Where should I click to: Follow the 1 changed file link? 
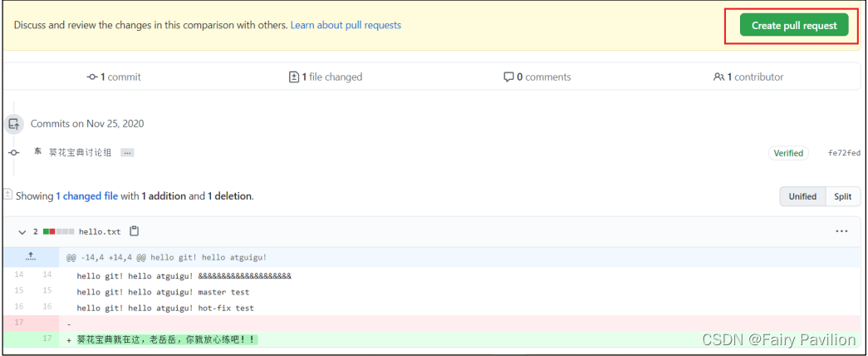[x=87, y=195]
